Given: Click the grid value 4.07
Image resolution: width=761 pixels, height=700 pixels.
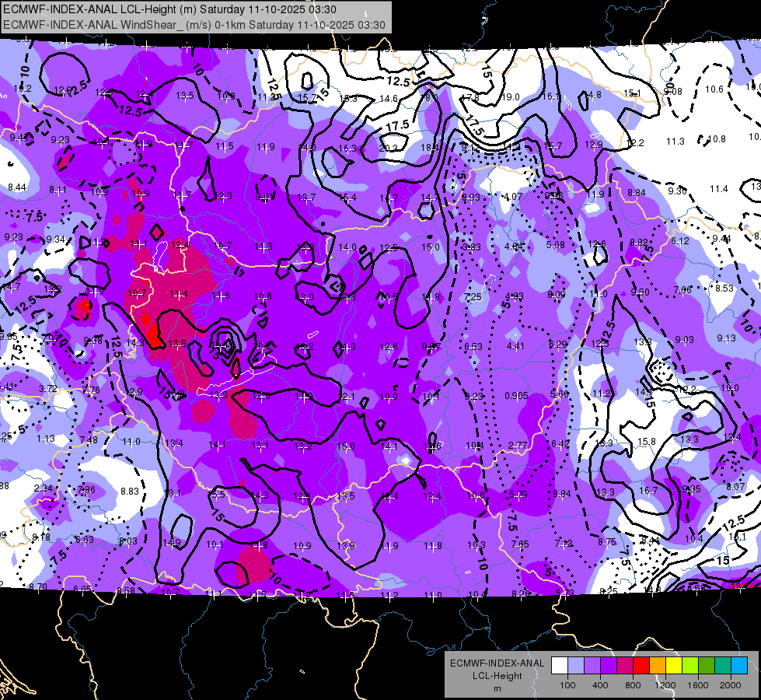Looking at the screenshot, I should click(514, 197).
